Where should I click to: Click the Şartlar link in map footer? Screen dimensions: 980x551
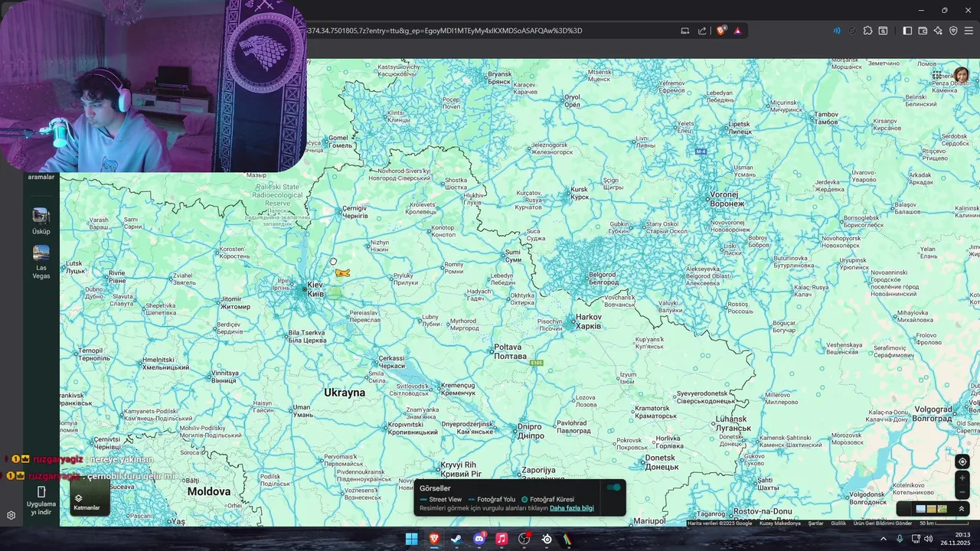[x=816, y=523]
